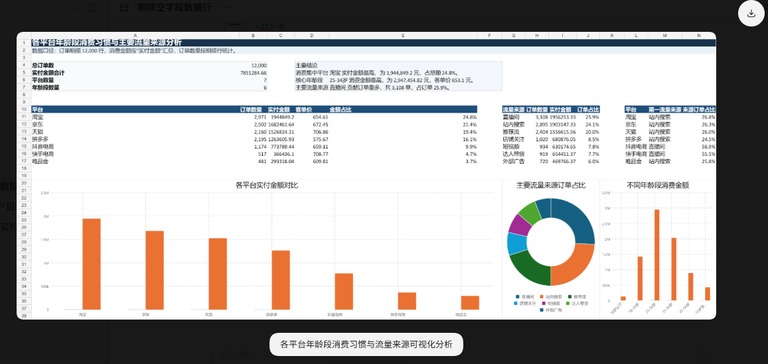The height and width of the screenshot is (364, 768).
Task: Click the '总订单数' label cell
Action: pos(44,65)
